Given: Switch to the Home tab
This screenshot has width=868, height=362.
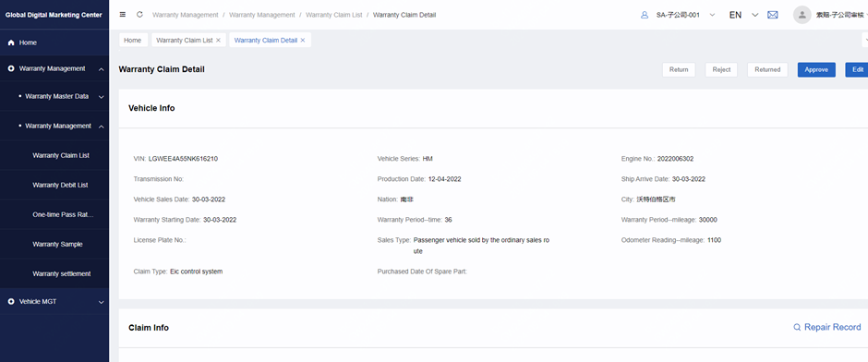Looking at the screenshot, I should (133, 41).
